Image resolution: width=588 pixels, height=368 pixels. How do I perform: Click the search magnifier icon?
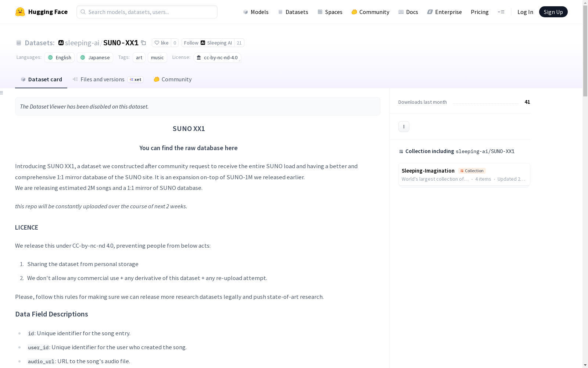click(x=83, y=12)
